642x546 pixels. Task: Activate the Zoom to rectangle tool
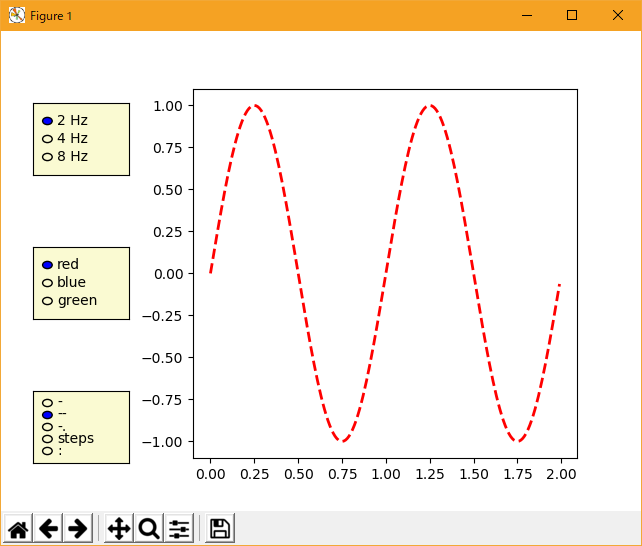click(149, 529)
